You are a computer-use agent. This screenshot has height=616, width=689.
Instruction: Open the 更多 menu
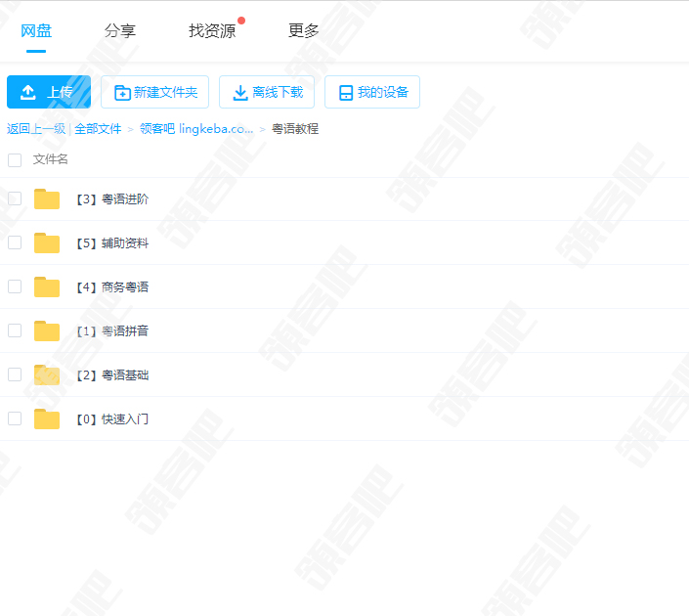coord(304,30)
